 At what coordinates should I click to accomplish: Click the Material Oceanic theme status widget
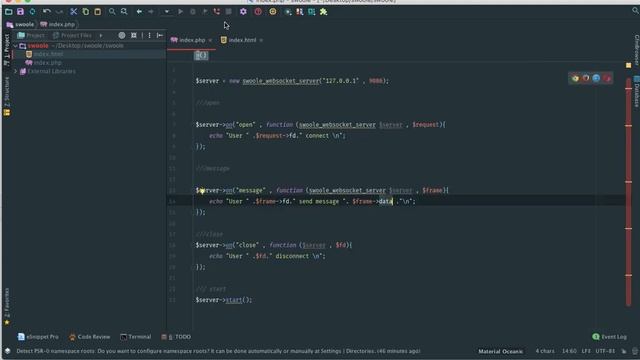click(500, 351)
